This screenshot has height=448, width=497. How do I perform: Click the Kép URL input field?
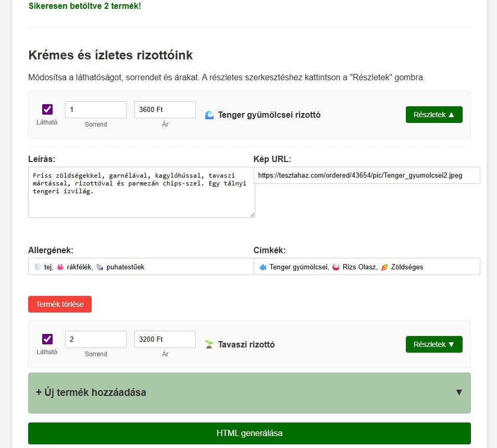click(x=367, y=176)
